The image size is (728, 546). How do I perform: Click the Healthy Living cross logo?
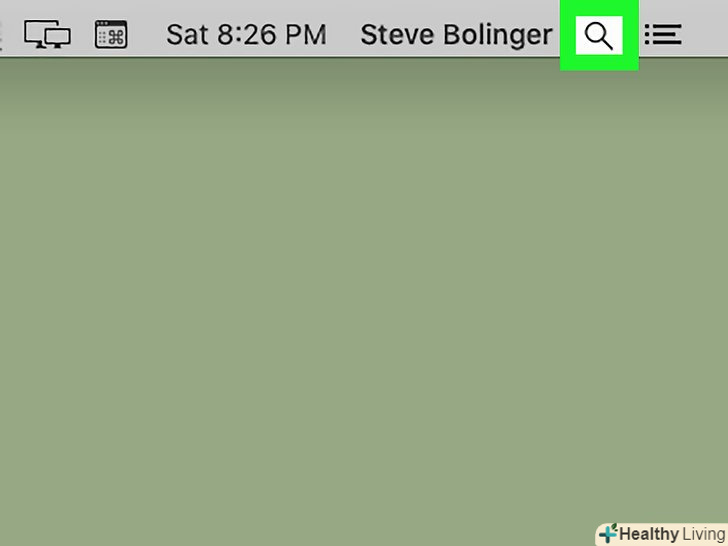608,533
